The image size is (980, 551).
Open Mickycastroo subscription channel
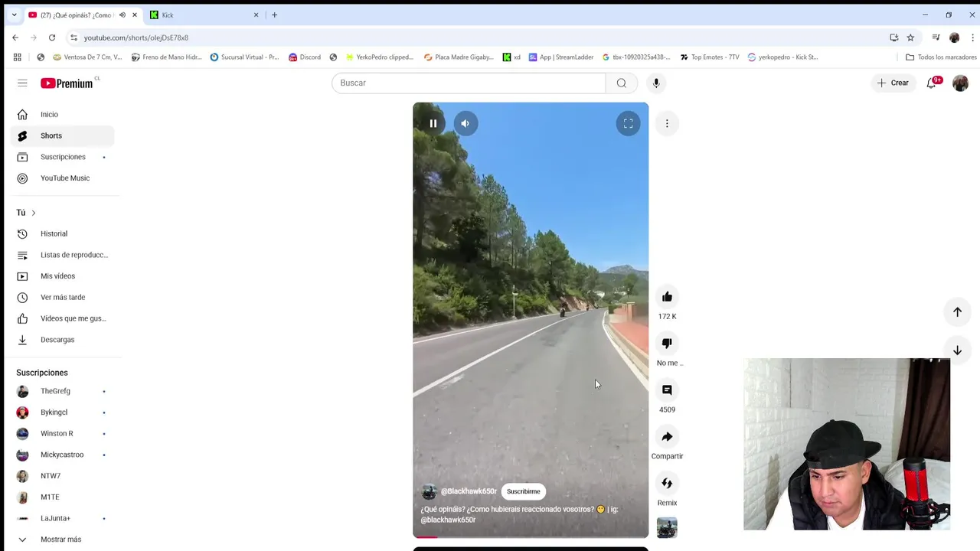pos(63,455)
